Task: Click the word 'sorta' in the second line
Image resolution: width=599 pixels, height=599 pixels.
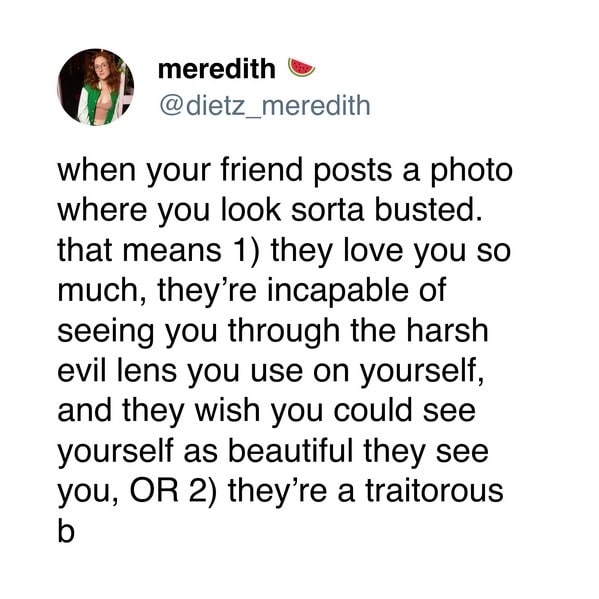Action: coord(327,211)
